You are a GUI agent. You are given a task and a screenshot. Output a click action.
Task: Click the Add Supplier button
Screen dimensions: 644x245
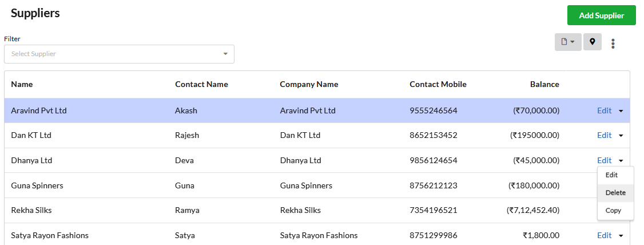coord(601,15)
